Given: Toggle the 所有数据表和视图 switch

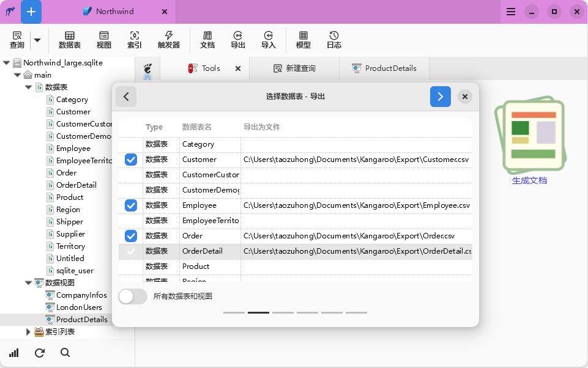Looking at the screenshot, I should coord(133,296).
